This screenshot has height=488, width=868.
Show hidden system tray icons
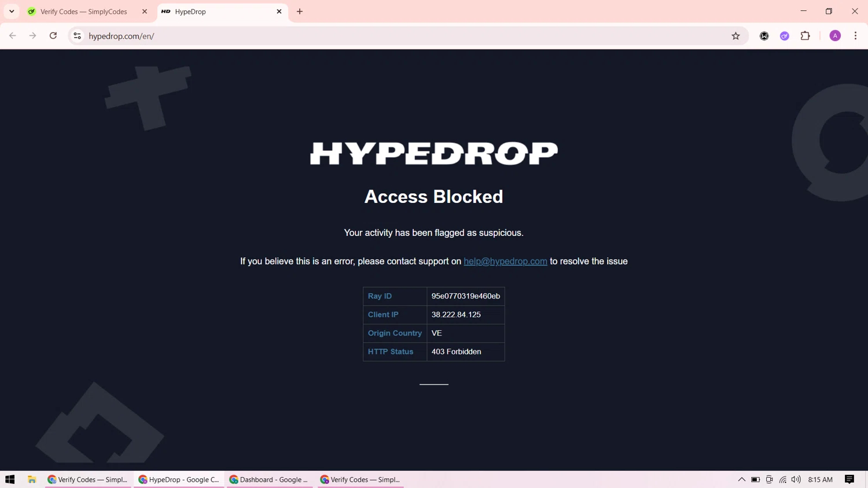click(x=741, y=479)
